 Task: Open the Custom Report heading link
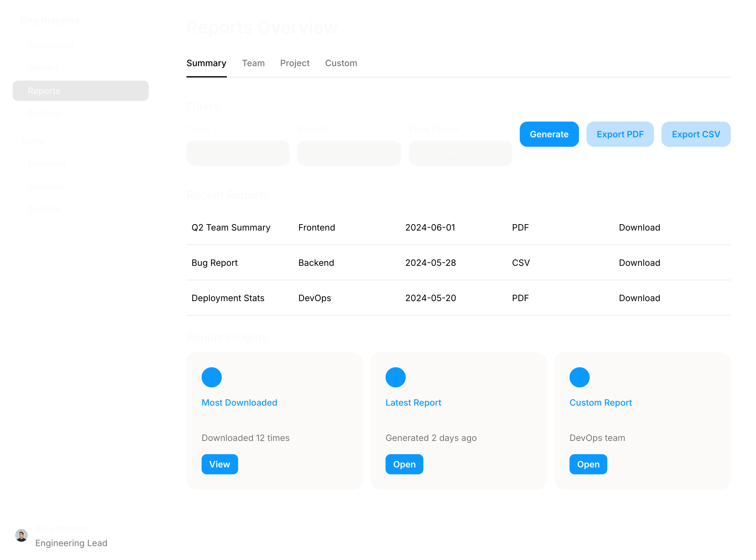pyautogui.click(x=600, y=402)
